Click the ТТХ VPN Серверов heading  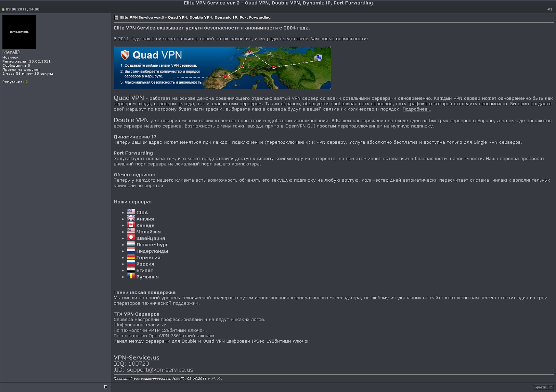[137, 314]
